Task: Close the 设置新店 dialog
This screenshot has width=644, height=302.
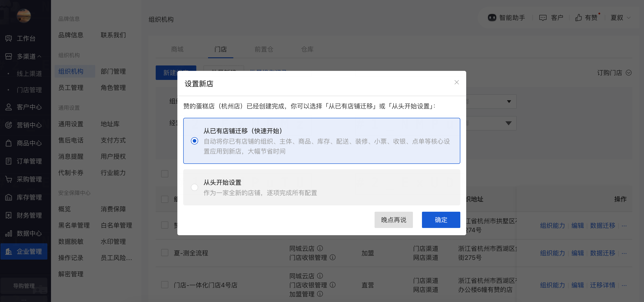Action: coord(456,82)
